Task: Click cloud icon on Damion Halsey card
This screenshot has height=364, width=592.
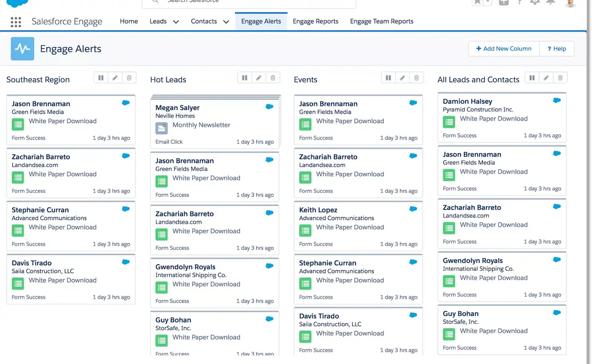Action: point(557,100)
